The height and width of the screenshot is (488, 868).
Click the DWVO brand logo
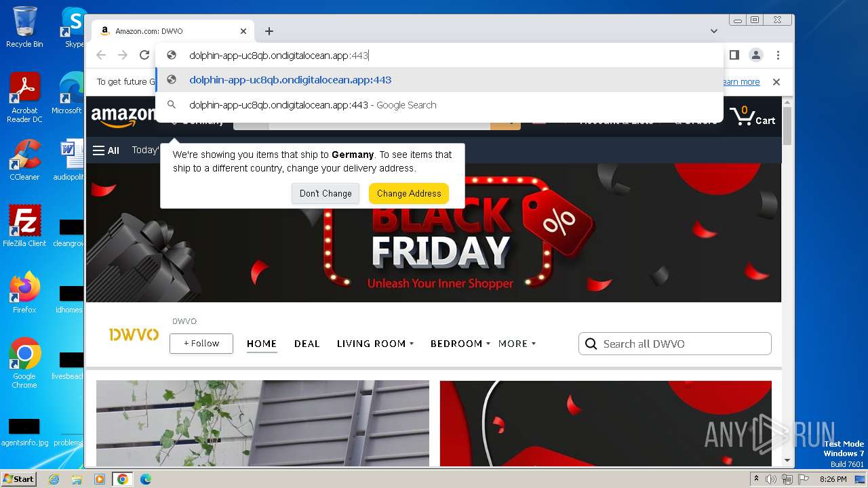134,335
